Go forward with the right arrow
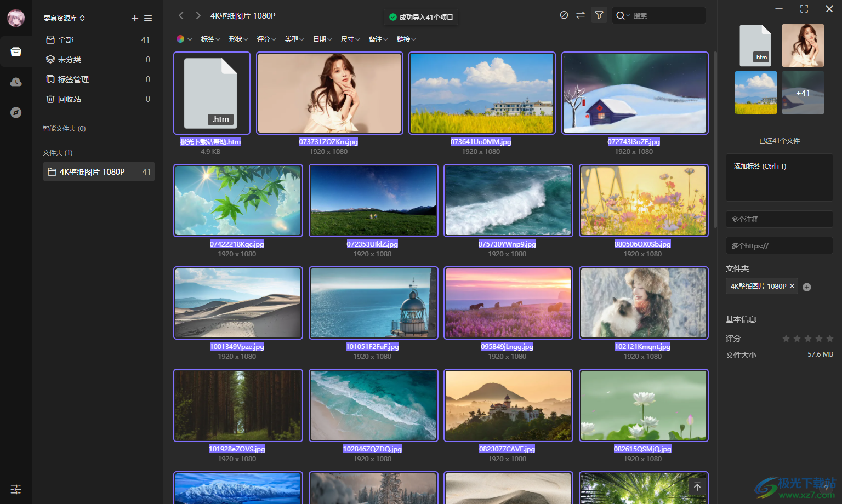The width and height of the screenshot is (842, 504). pyautogui.click(x=198, y=15)
